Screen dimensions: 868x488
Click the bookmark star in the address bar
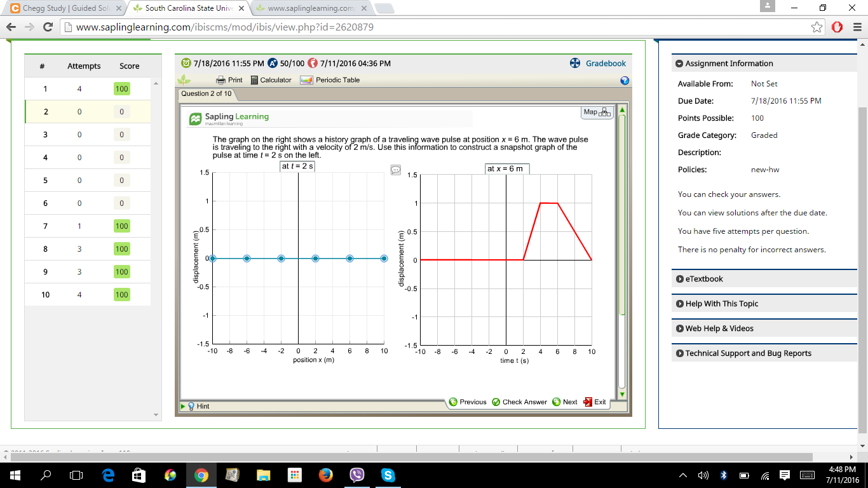pos(817,27)
